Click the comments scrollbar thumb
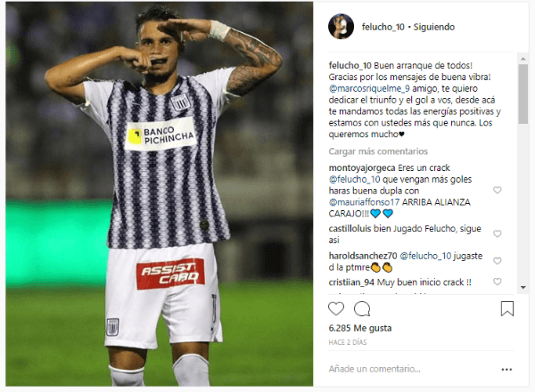Image resolution: width=535 pixels, height=392 pixels. 523,94
